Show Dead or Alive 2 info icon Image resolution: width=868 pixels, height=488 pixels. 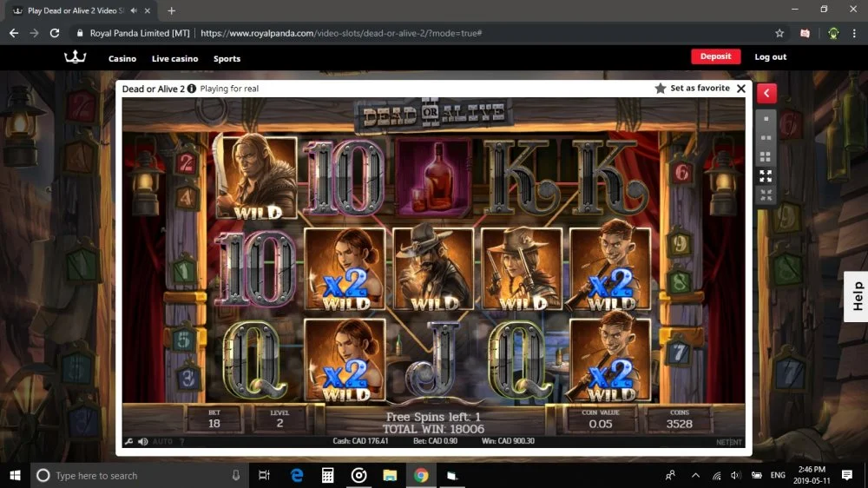(x=192, y=89)
